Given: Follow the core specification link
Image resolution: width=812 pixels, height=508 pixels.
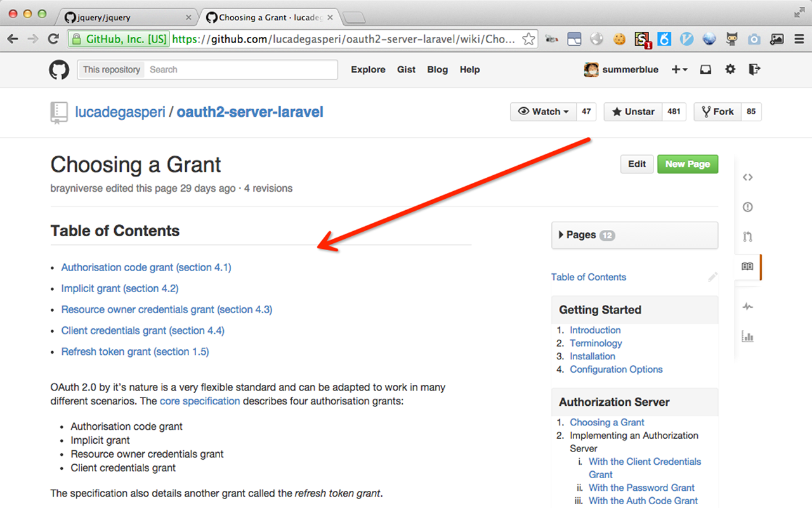Looking at the screenshot, I should [x=200, y=401].
